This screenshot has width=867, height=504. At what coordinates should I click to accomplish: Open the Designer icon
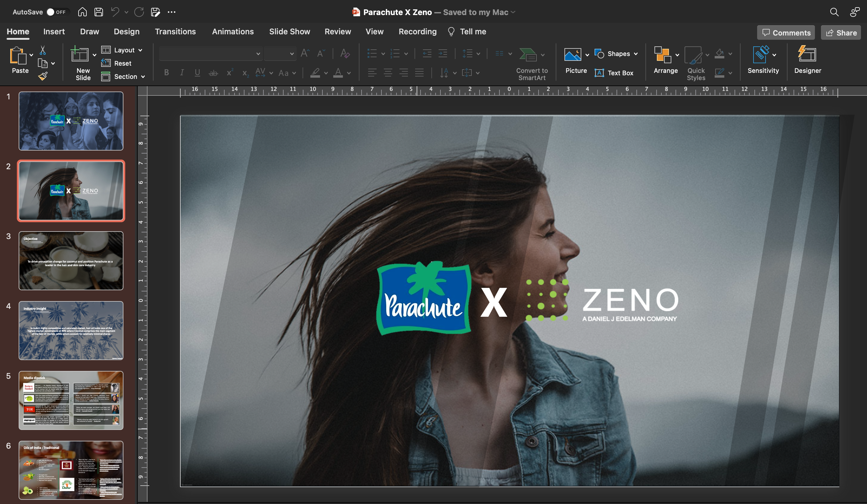807,54
